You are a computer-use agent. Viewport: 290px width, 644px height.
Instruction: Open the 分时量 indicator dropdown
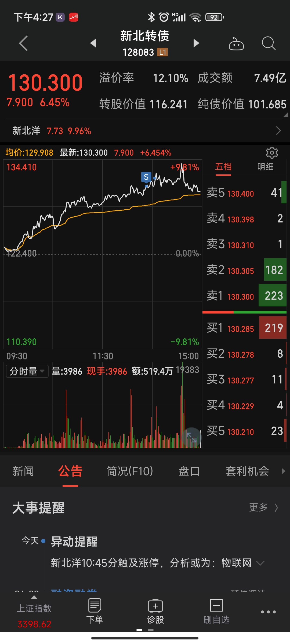(27, 371)
